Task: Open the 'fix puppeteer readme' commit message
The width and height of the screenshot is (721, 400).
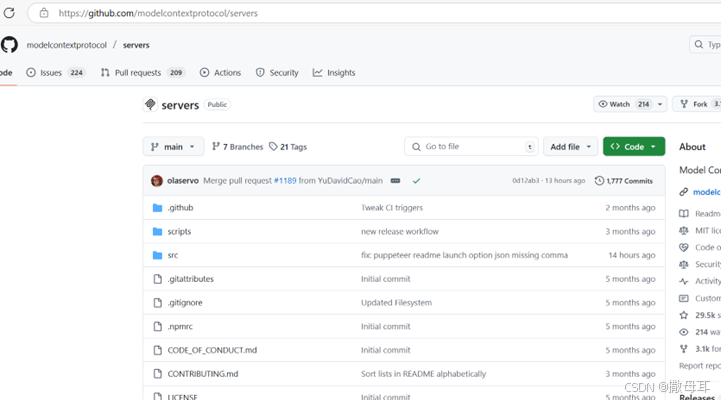Action: [464, 255]
